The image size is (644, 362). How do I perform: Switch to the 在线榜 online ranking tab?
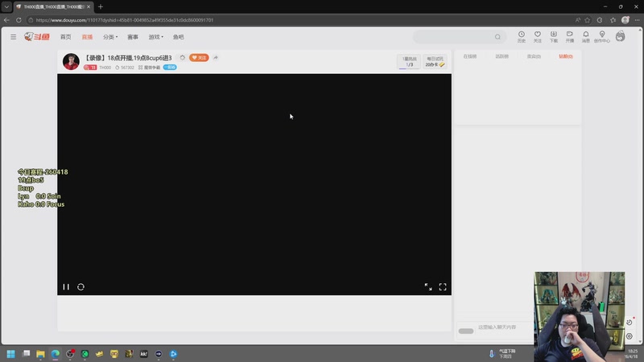pyautogui.click(x=470, y=56)
